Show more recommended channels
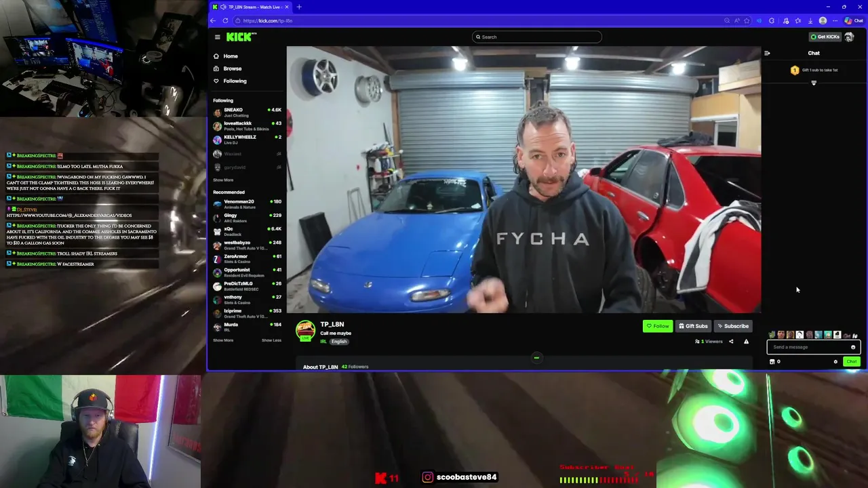The image size is (868, 488). (223, 340)
